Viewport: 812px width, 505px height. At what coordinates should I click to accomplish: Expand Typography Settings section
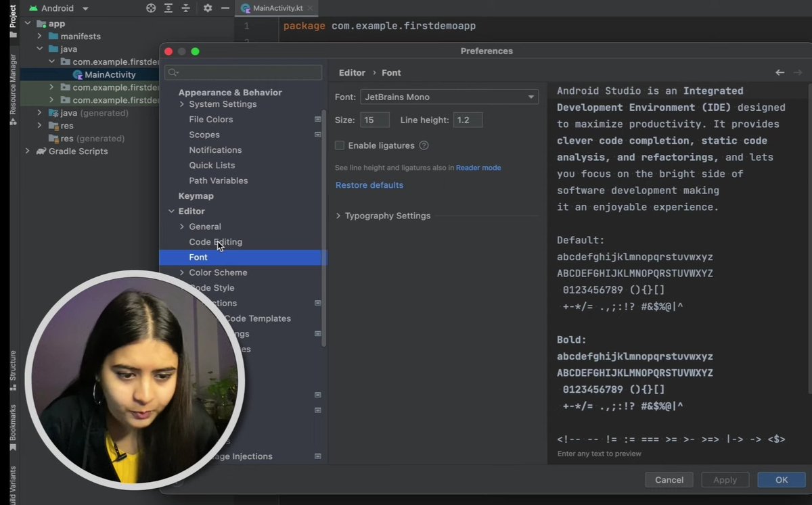338,216
